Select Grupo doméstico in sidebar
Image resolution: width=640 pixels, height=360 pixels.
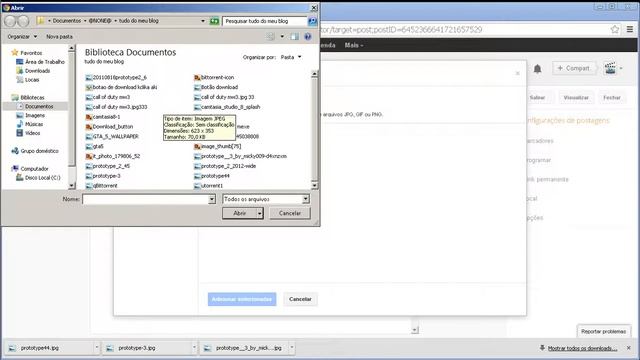pos(35,151)
